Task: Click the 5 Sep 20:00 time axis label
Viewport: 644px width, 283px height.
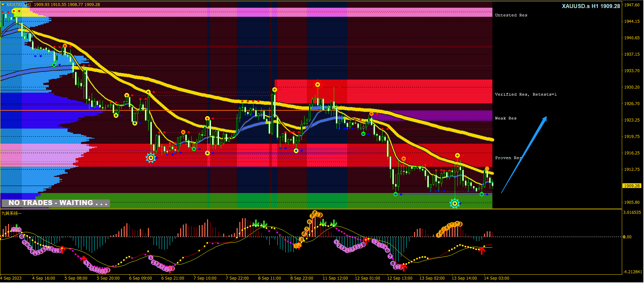Action: (108, 278)
